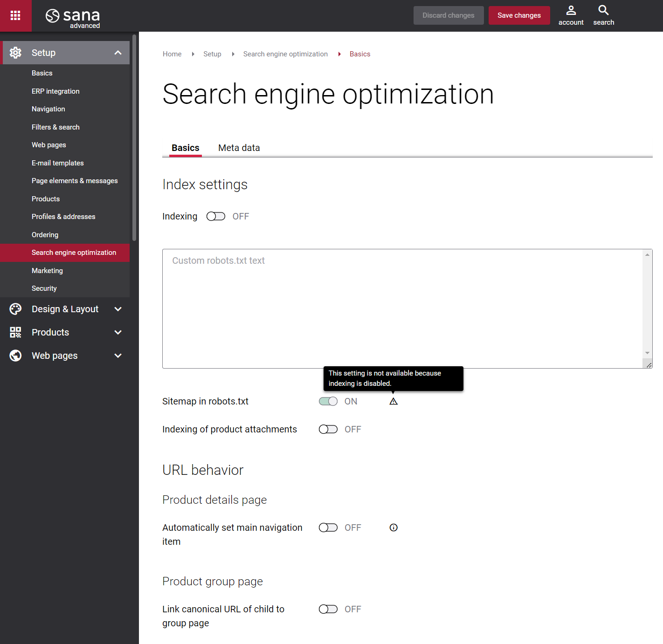663x644 pixels.
Task: Click the Web pages globe icon
Action: click(15, 356)
